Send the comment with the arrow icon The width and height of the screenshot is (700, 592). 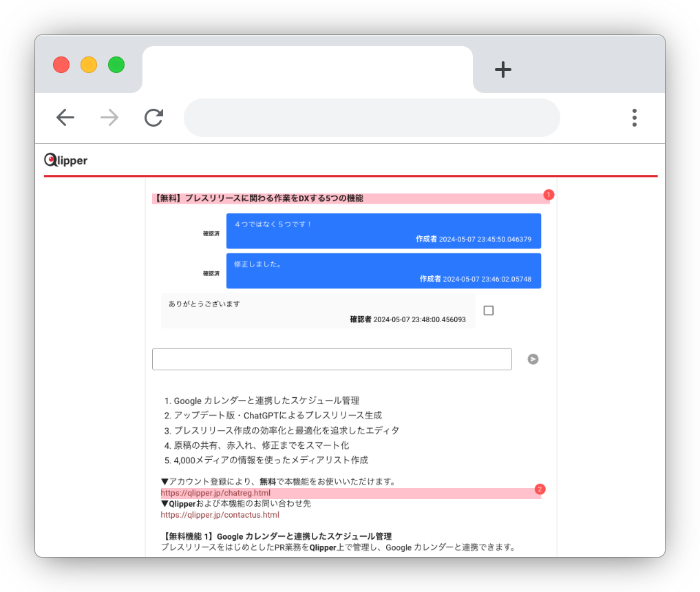pos(533,359)
